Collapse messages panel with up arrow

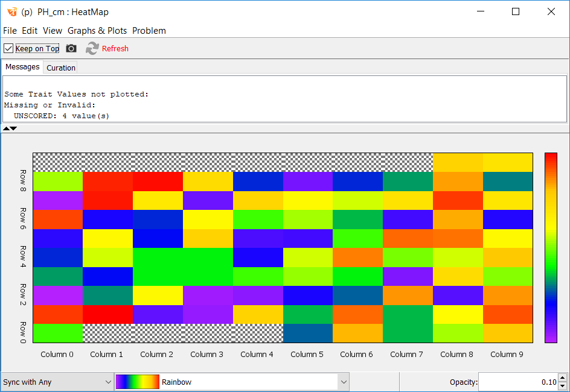pos(6,128)
